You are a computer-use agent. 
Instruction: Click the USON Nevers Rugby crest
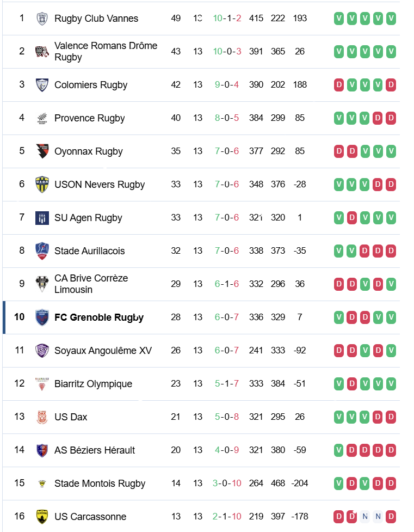point(42,185)
